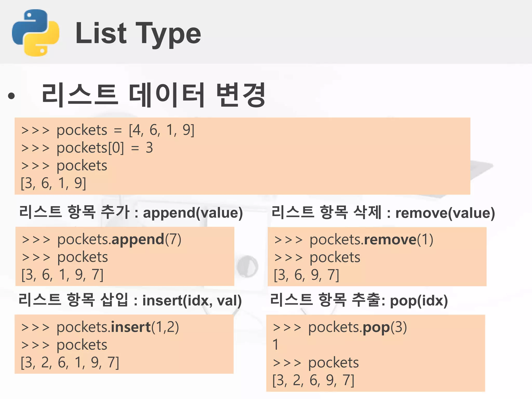Image resolution: width=532 pixels, height=399 pixels.
Task: Click the remove(value) section heading
Action: 383,212
